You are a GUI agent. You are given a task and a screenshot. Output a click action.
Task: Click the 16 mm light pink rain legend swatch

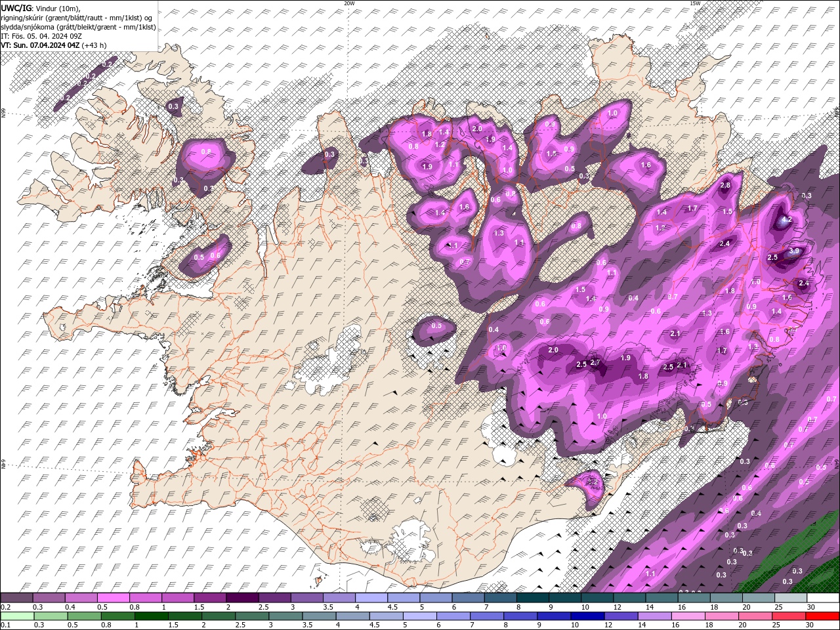tap(687, 616)
